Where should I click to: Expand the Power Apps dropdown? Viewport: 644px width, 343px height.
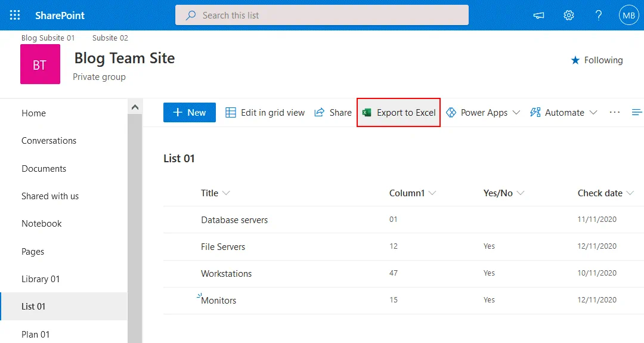pos(483,113)
